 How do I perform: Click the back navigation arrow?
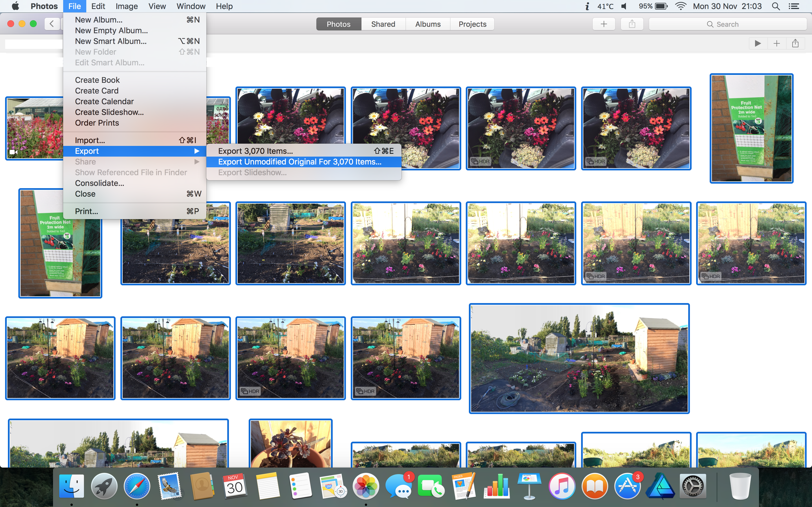point(52,24)
